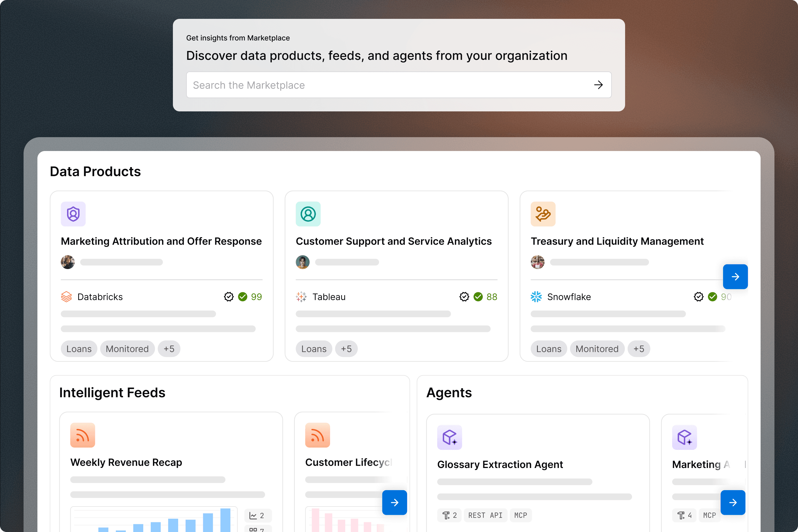Viewport: 798px width, 532px height.
Task: Click the REST API tag
Action: pos(485,515)
